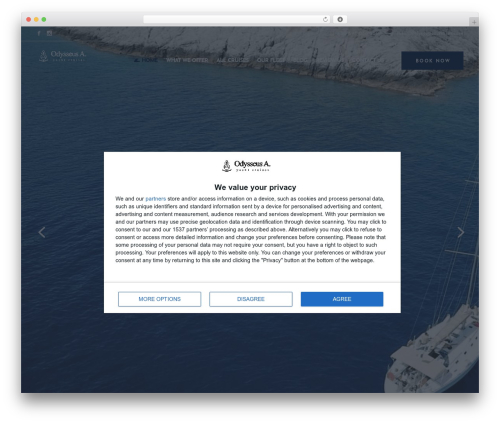Open the Facebook icon in header
This screenshot has height=423, width=500.
[39, 33]
